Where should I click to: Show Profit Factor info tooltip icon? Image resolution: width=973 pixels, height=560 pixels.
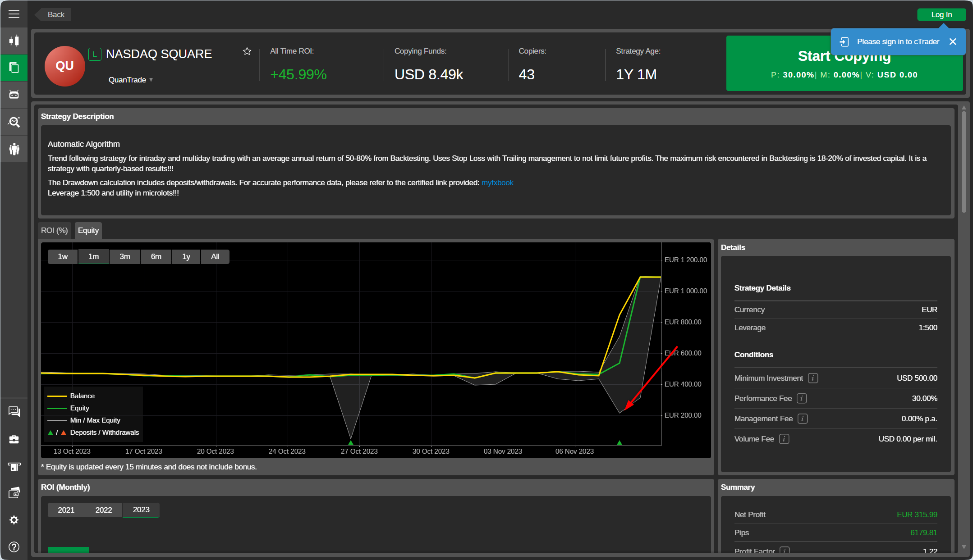click(x=785, y=551)
